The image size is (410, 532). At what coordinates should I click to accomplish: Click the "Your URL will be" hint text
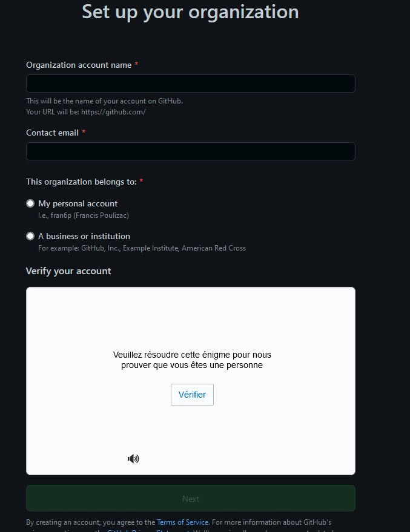[x=86, y=112]
